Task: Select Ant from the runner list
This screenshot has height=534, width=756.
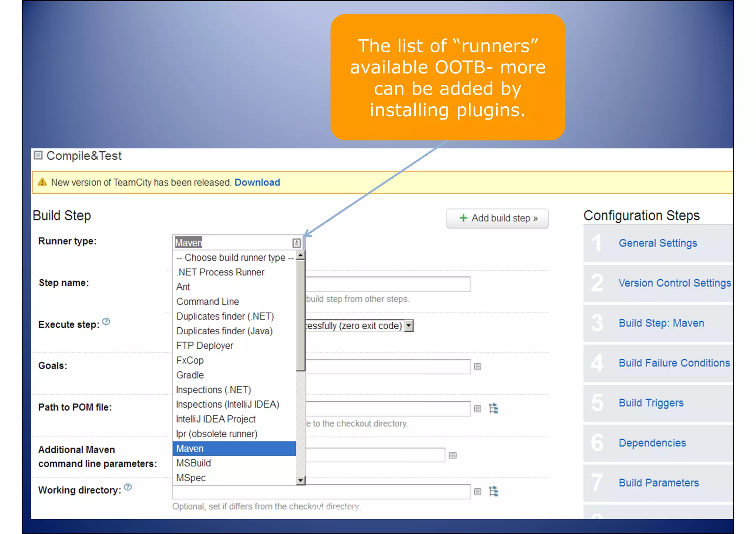Action: click(x=234, y=287)
